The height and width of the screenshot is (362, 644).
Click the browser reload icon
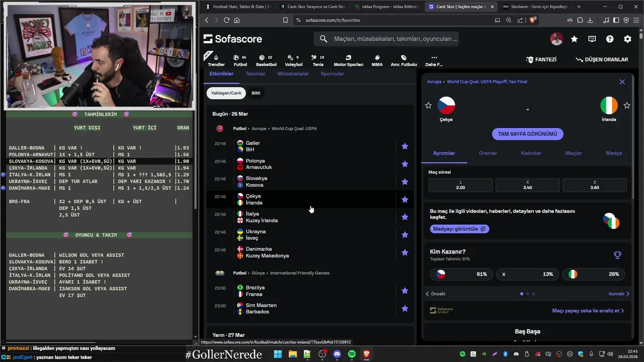pos(226,20)
